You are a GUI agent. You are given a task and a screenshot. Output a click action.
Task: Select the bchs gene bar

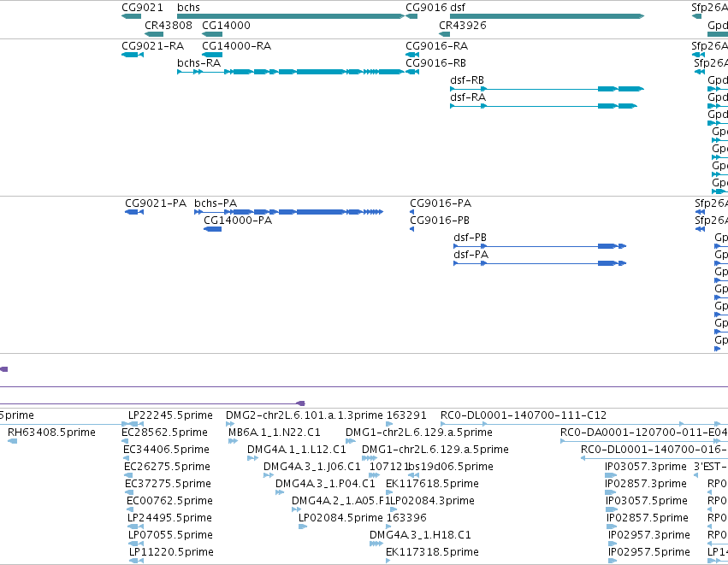pos(291,16)
